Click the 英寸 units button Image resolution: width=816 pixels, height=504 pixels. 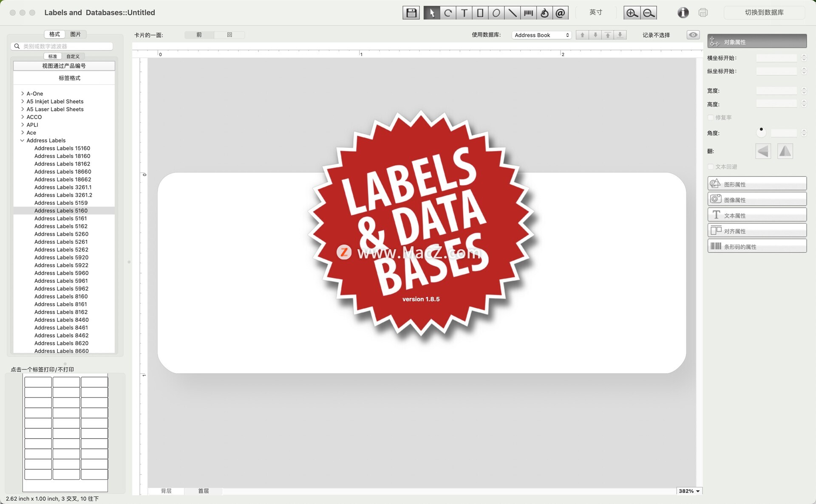595,12
